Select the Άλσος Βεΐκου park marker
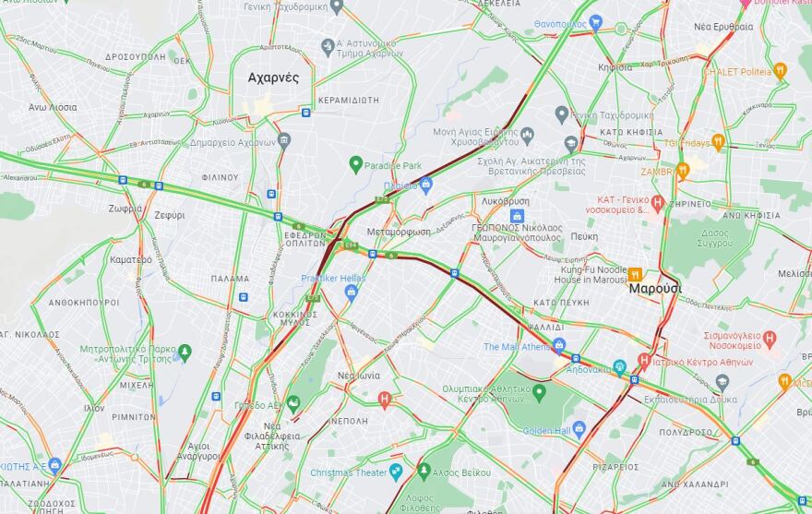Screen dimensions: 812x514 tap(424, 471)
